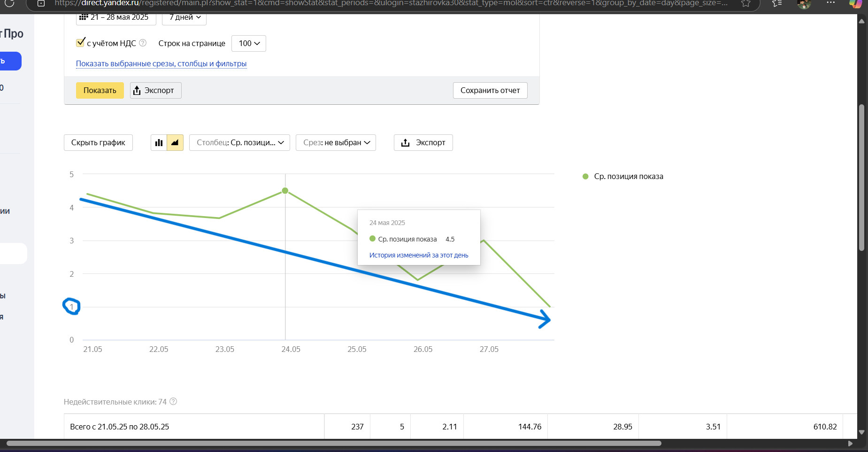
Task: Click the horizontal scrollbar thumb
Action: pyautogui.click(x=334, y=444)
